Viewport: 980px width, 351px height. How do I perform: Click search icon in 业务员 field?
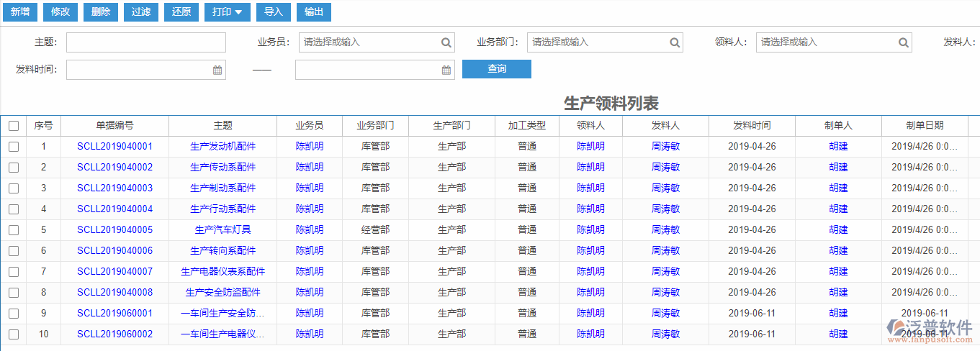(x=446, y=42)
